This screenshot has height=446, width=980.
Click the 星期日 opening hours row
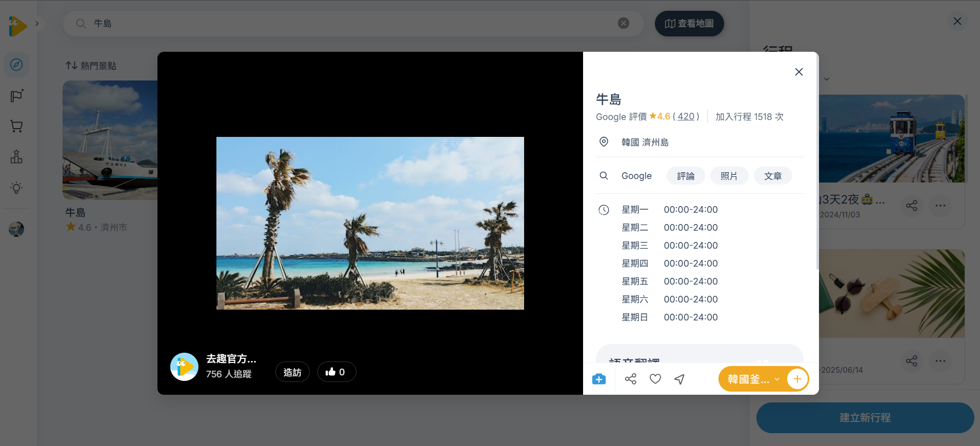point(670,317)
